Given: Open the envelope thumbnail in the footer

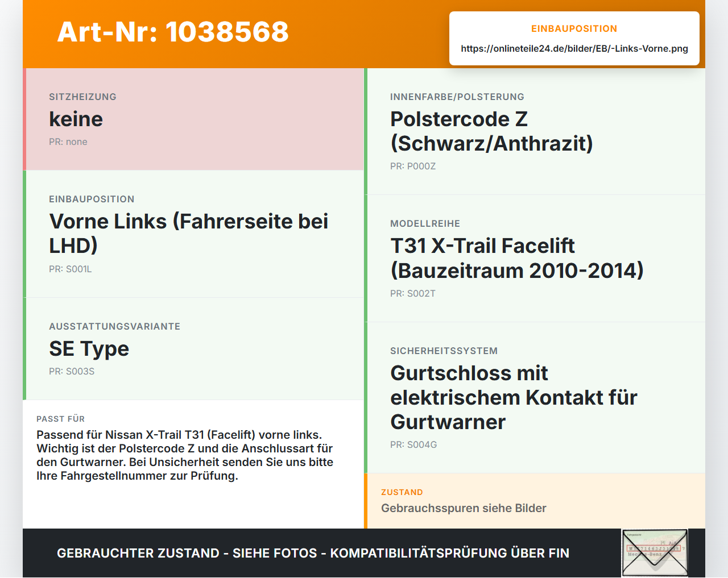Looking at the screenshot, I should [655, 553].
